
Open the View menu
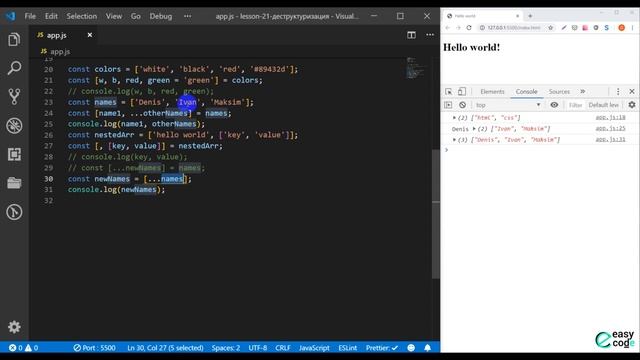(x=114, y=16)
